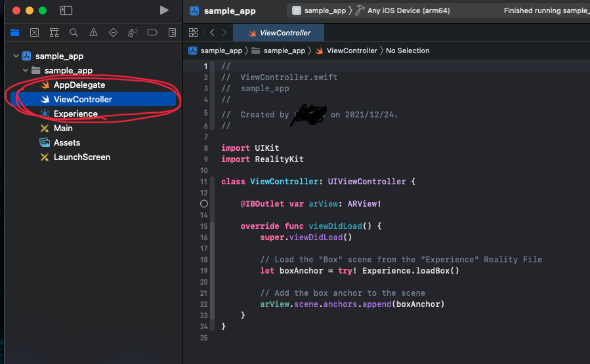
Task: Open the Project navigator folder icon
Action: point(14,33)
